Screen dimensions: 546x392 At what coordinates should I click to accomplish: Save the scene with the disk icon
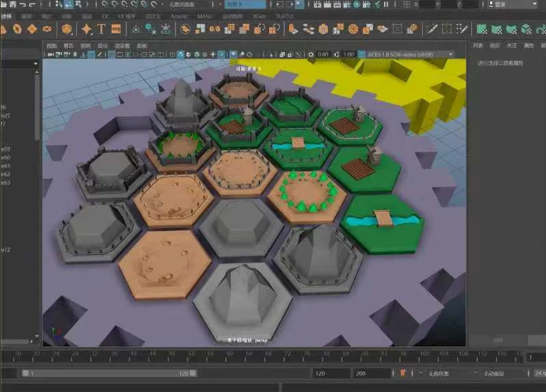[13, 4]
